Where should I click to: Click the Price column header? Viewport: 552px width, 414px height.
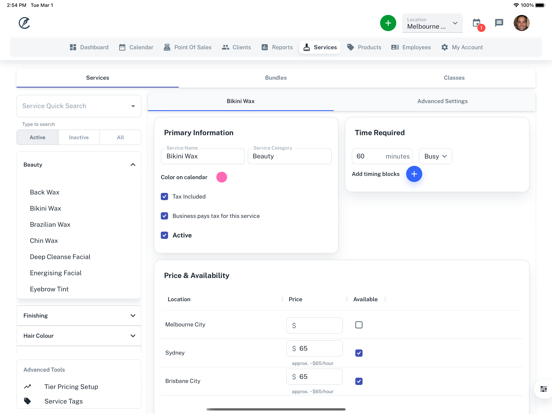tap(295, 299)
